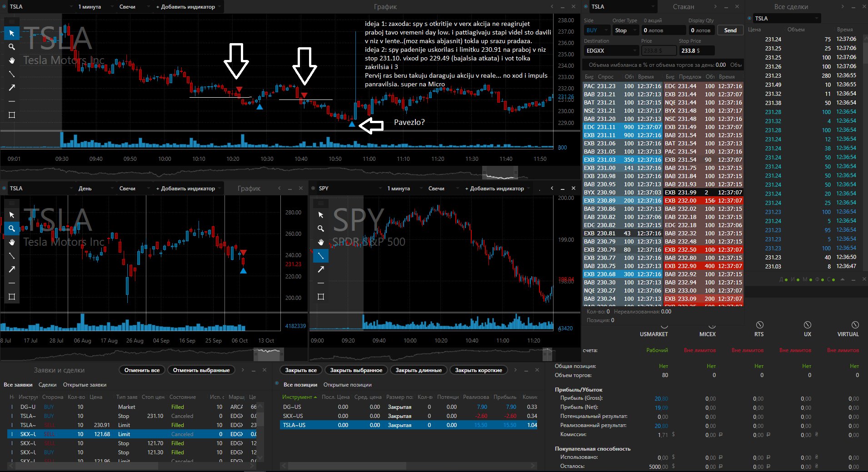Toggle the Д filter in trades panel
The width and height of the screenshot is (868, 472).
click(783, 279)
